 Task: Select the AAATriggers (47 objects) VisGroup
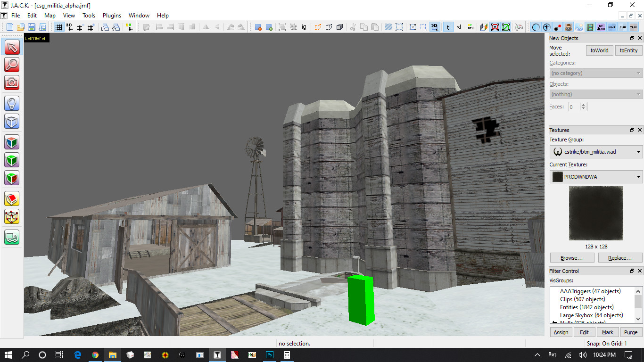click(x=590, y=291)
